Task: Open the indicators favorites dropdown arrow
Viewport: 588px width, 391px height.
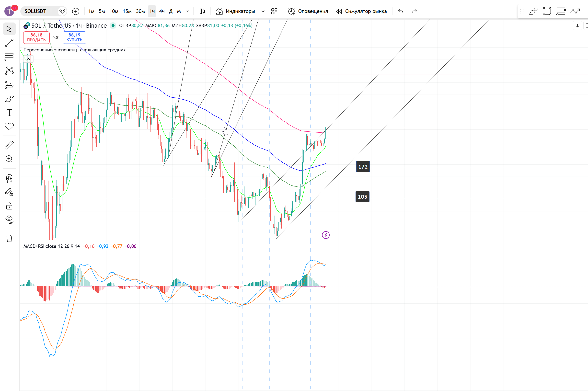Action: pos(263,11)
